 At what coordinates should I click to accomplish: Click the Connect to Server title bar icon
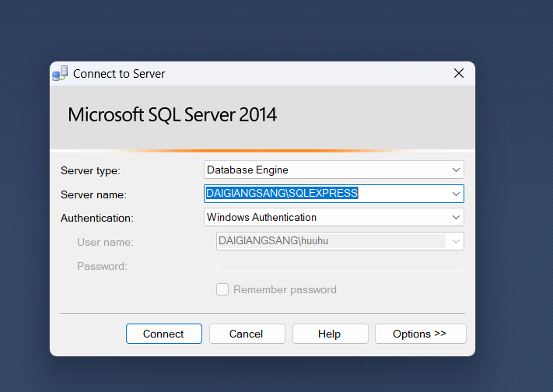click(60, 74)
